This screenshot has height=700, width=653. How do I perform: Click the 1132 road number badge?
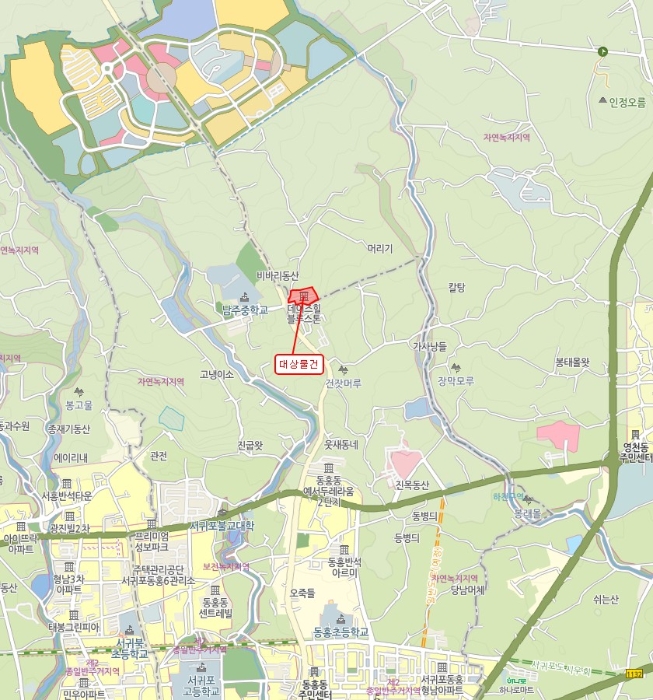point(635,673)
